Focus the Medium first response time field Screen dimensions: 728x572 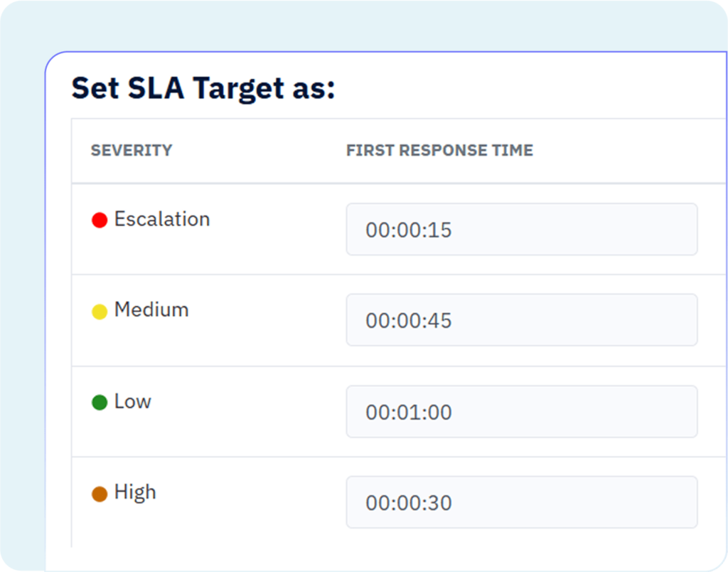[521, 320]
